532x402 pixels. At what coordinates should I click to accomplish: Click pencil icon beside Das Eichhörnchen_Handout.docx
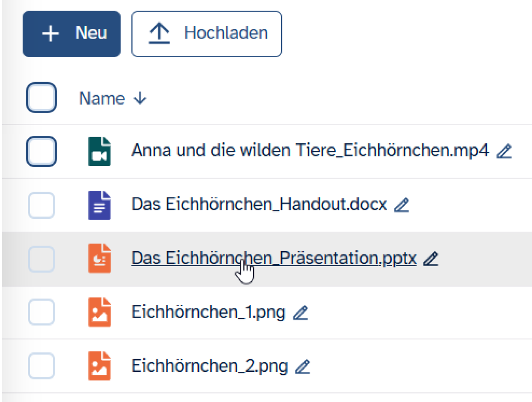pos(402,205)
